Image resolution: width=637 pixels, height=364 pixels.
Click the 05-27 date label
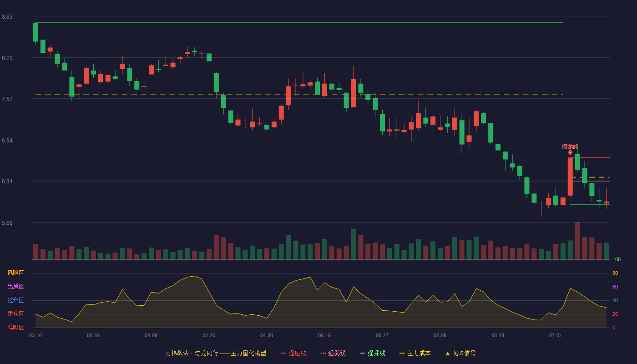pyautogui.click(x=382, y=335)
